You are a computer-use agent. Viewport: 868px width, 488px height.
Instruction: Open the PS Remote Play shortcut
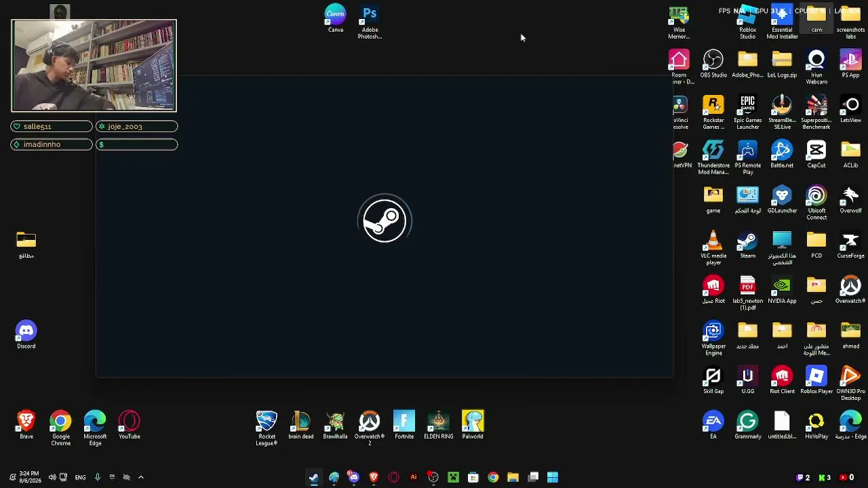pyautogui.click(x=747, y=158)
